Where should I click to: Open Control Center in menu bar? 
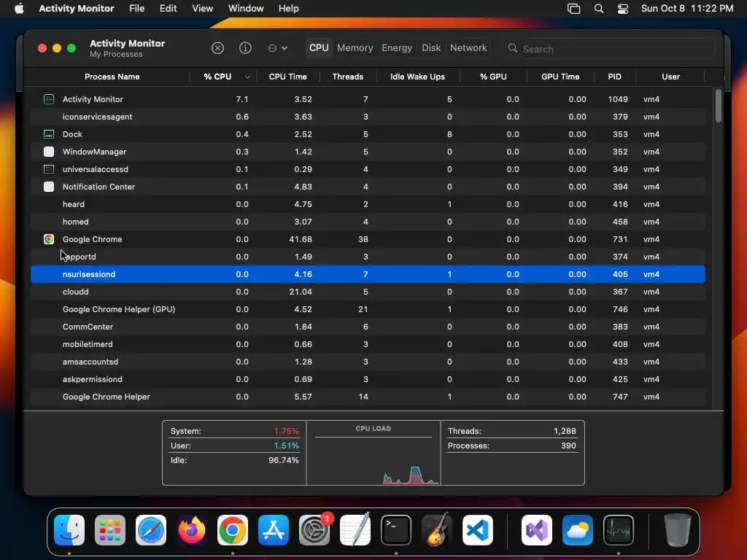pyautogui.click(x=623, y=9)
